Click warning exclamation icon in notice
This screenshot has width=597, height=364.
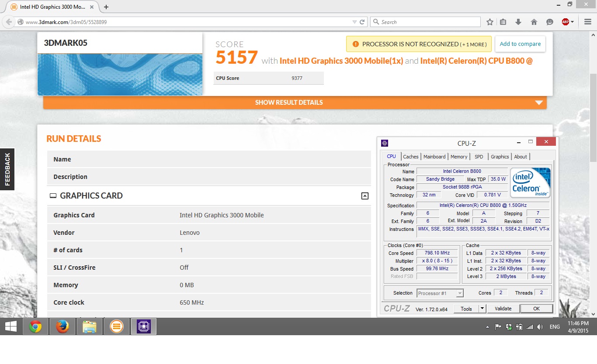355,44
